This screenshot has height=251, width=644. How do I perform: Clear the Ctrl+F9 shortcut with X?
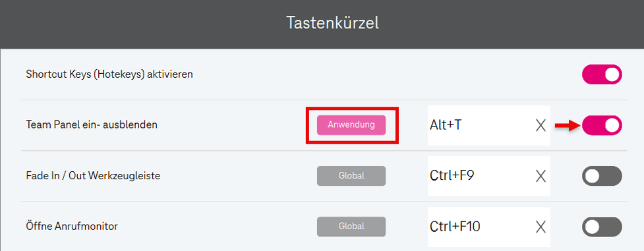[x=541, y=177]
